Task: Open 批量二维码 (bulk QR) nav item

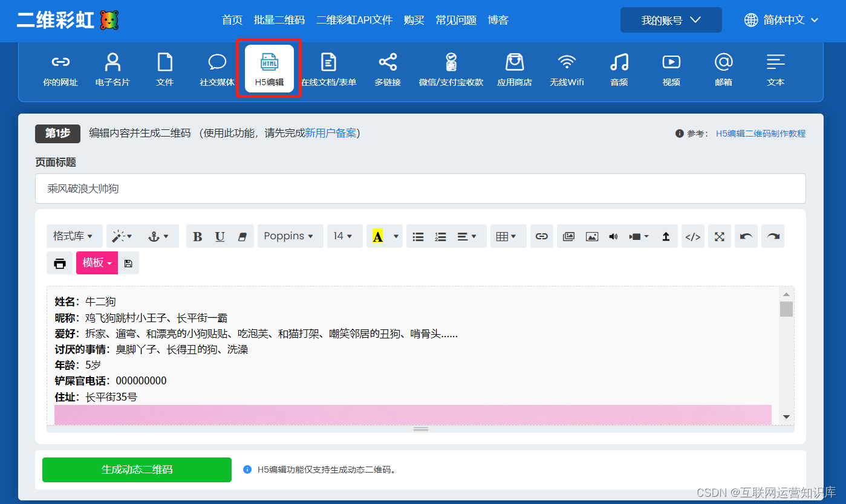Action: 279,20
